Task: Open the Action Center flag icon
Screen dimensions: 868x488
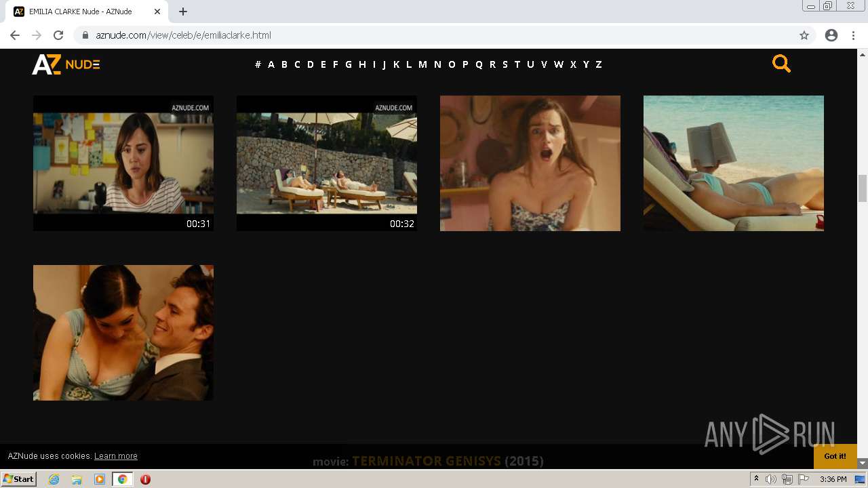Action: point(804,479)
